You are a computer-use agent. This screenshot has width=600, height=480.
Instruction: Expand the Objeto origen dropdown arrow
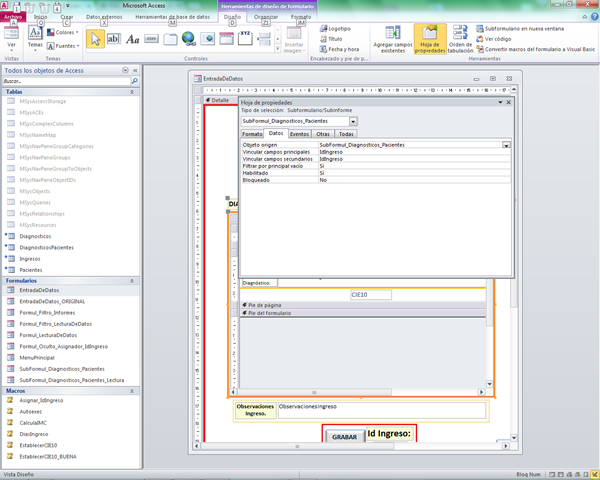pos(506,145)
